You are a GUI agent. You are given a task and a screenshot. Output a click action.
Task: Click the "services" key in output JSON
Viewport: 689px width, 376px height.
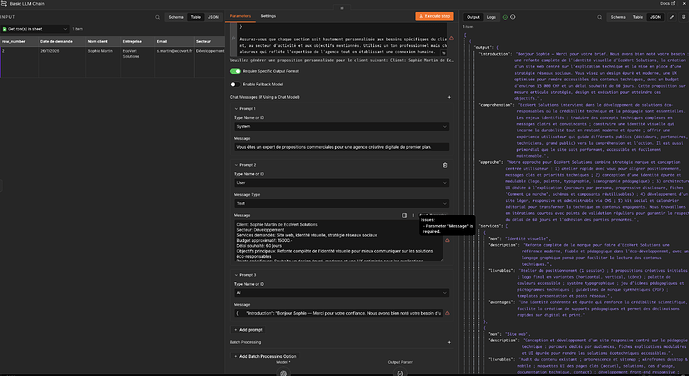click(490, 226)
